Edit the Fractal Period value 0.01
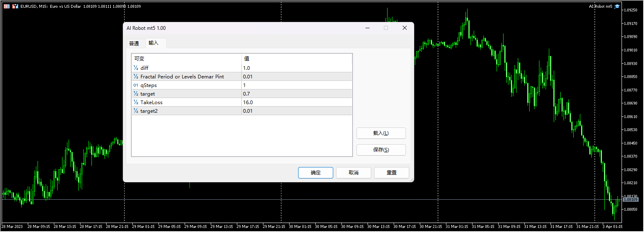The image size is (644, 232). click(297, 76)
